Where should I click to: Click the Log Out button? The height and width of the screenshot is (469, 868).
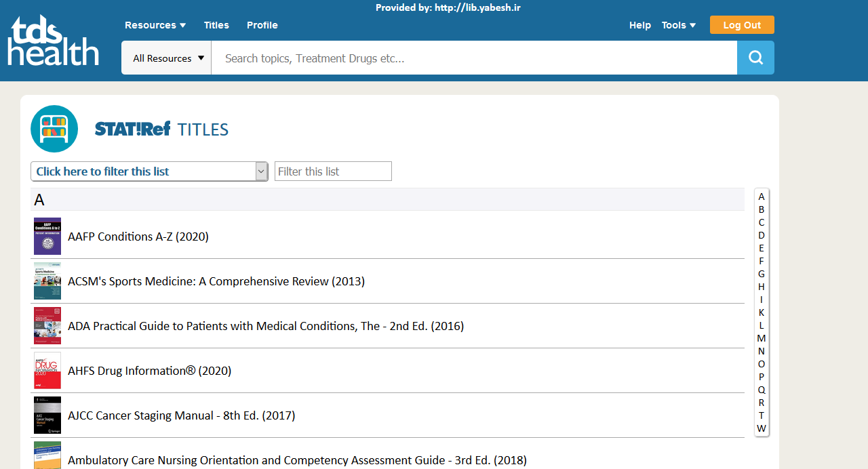(x=742, y=25)
